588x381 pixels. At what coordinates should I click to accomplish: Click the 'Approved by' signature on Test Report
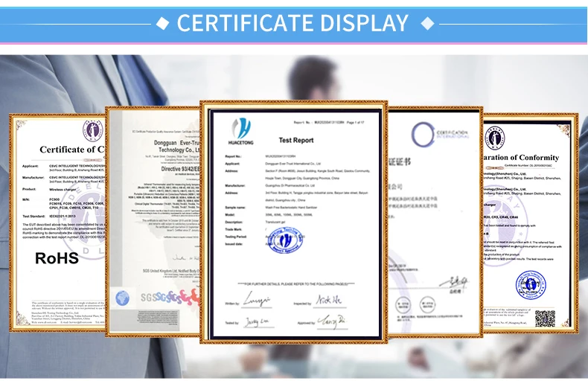click(x=333, y=321)
